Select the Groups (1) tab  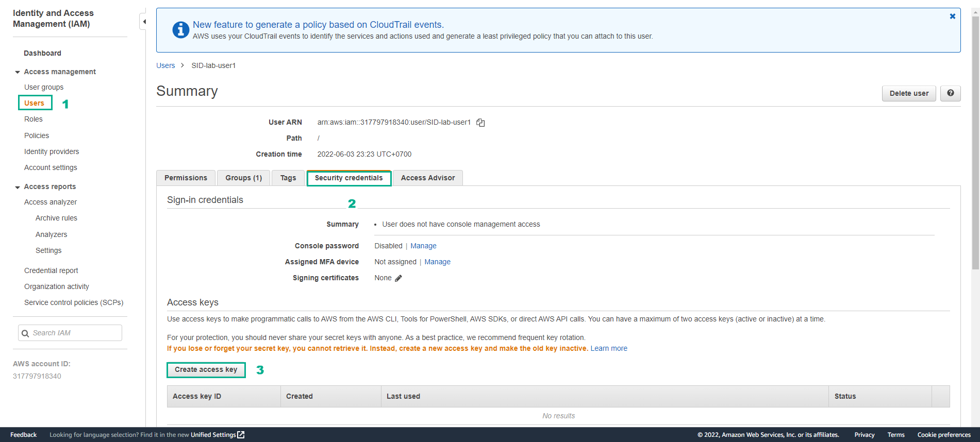[243, 178]
